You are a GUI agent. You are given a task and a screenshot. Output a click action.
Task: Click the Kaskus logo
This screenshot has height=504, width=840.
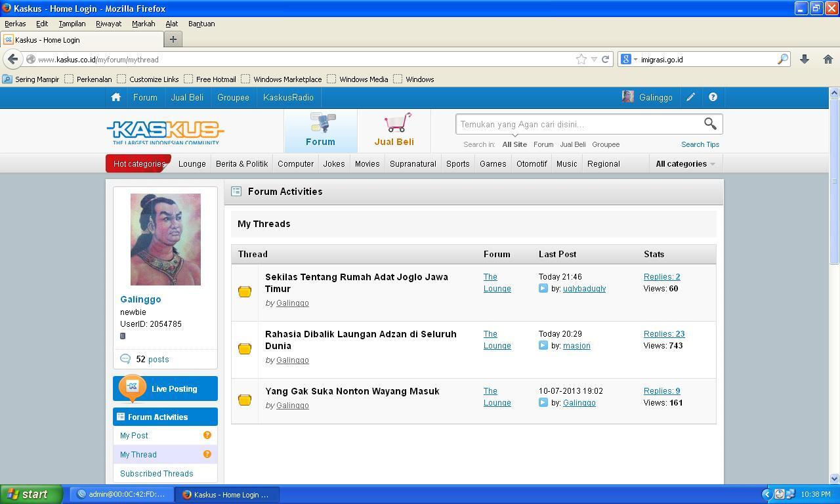165,132
